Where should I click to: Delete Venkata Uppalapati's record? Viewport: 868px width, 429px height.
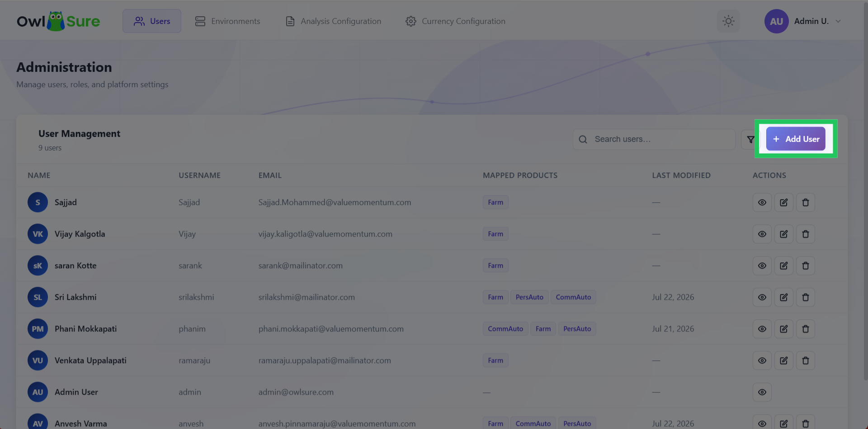(806, 360)
